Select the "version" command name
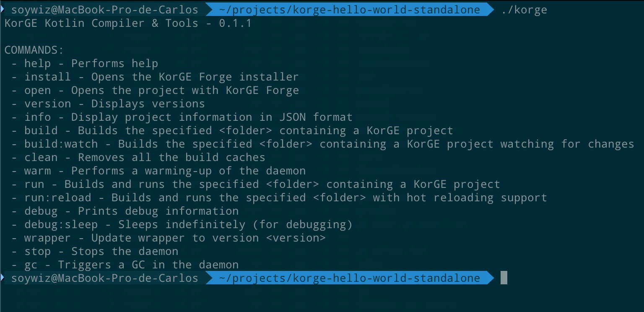The image size is (644, 312). [47, 104]
